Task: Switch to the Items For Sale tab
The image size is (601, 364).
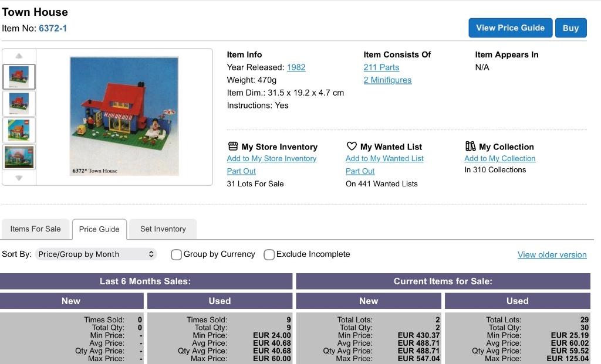Action: [35, 229]
